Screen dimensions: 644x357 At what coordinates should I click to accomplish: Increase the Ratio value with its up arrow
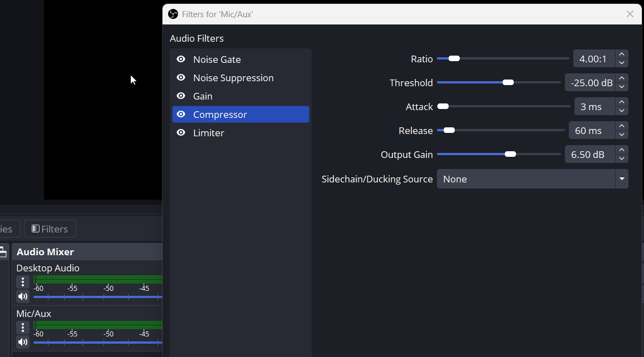click(x=621, y=54)
